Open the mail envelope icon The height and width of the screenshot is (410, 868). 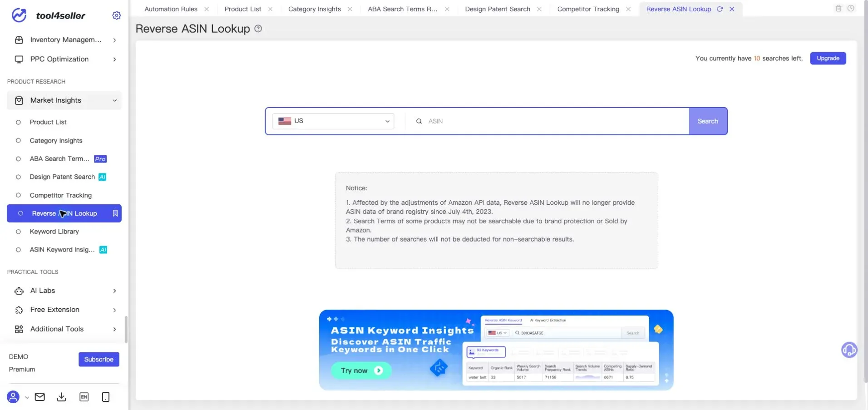(40, 397)
